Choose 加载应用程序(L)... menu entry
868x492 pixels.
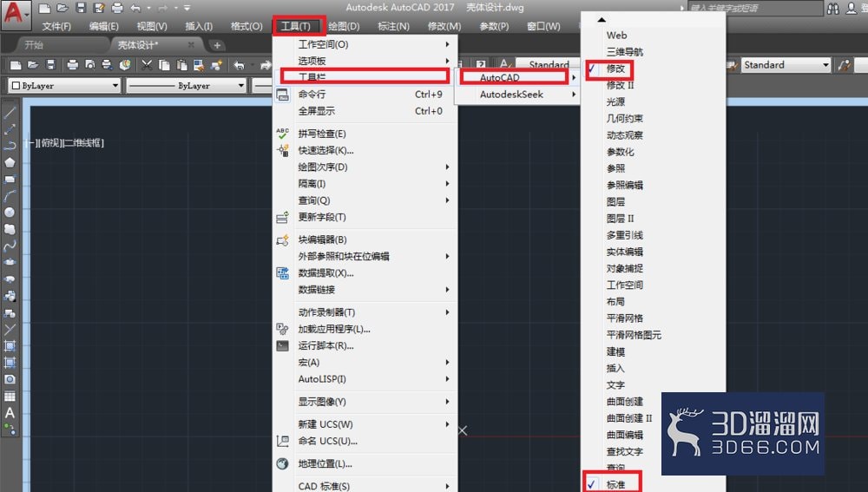point(365,329)
